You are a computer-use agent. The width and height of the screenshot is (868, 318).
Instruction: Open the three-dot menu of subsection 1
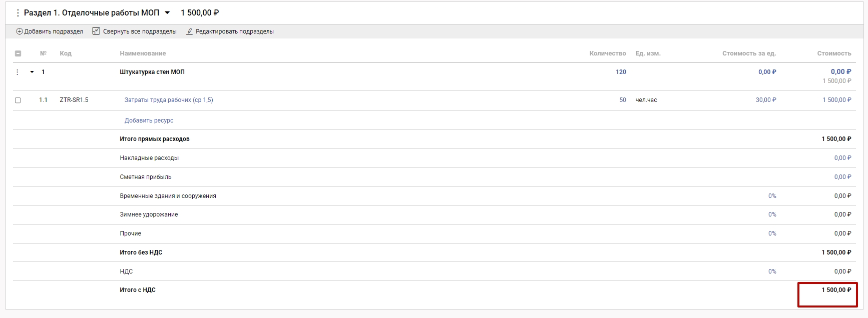click(x=18, y=72)
